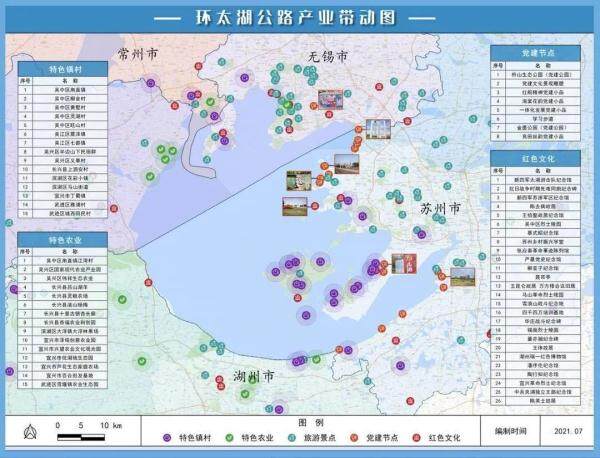
Task: Open the building photo thumbnail below 无锡市
Action: tap(331, 100)
